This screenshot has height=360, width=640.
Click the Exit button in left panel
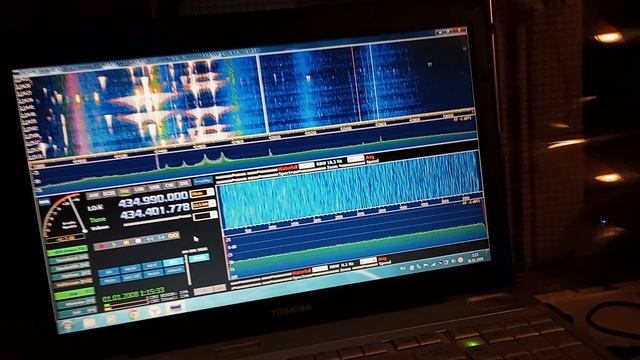pos(78,312)
